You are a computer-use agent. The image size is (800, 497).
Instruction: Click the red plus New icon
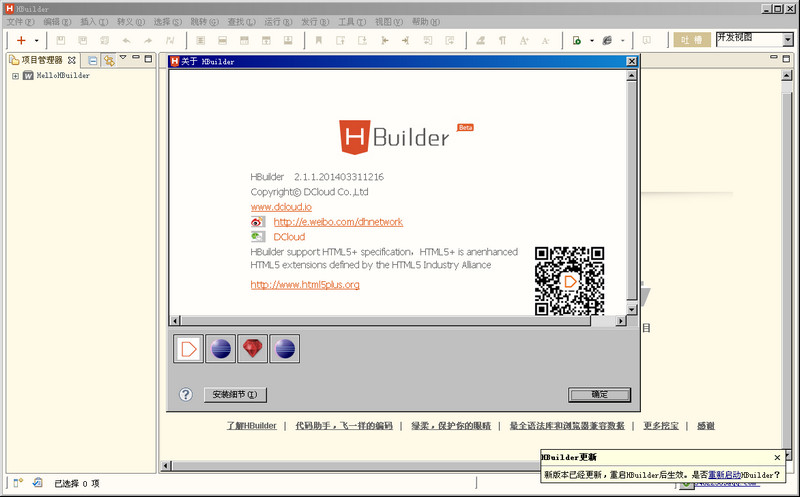point(21,40)
